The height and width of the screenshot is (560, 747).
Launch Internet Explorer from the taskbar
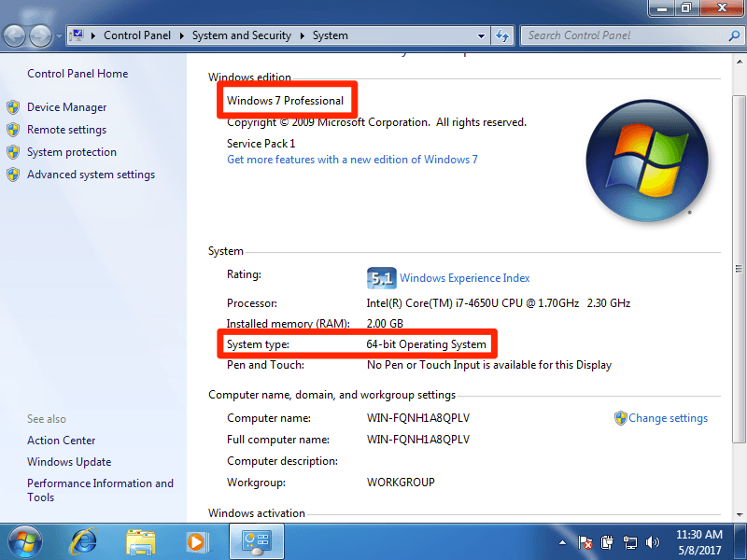(83, 541)
